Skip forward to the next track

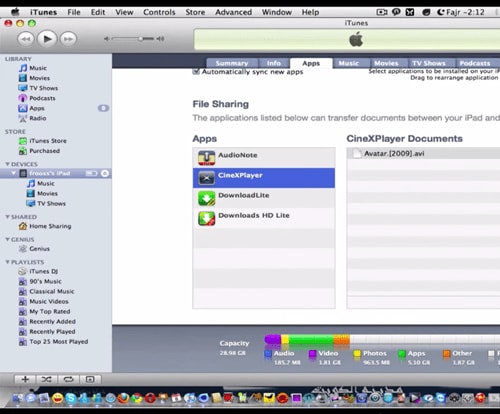(68, 39)
